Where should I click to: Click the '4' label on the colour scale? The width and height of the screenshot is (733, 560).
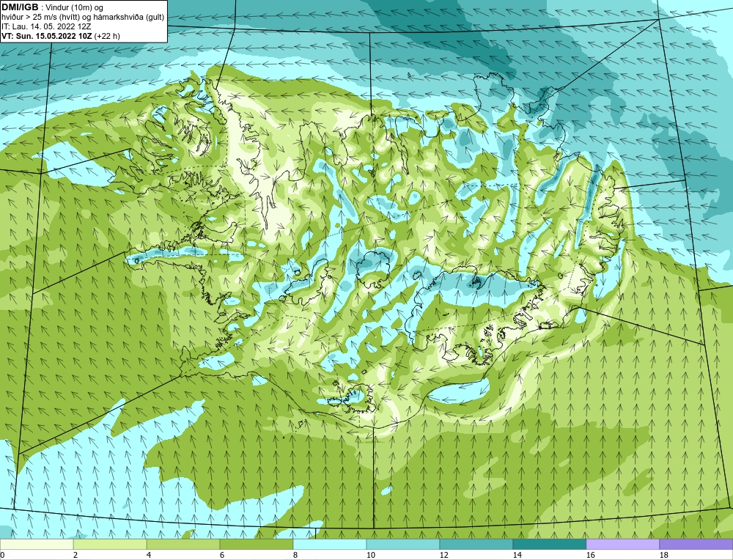click(x=149, y=555)
